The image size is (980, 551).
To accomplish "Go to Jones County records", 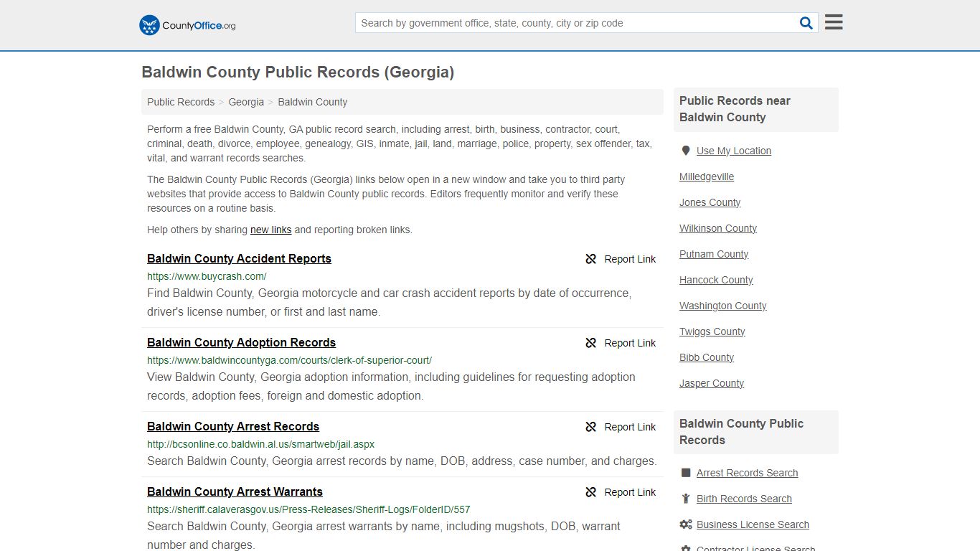I will tap(710, 202).
